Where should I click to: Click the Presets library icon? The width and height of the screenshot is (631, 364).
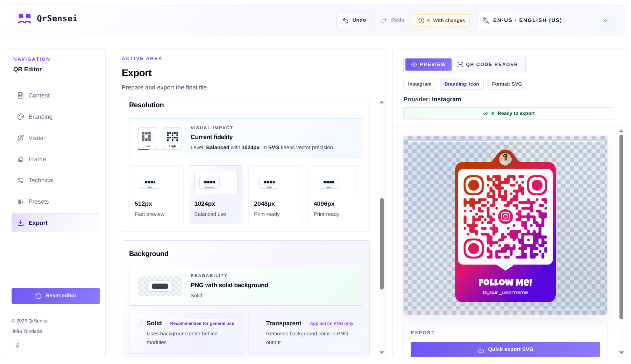pyautogui.click(x=21, y=202)
